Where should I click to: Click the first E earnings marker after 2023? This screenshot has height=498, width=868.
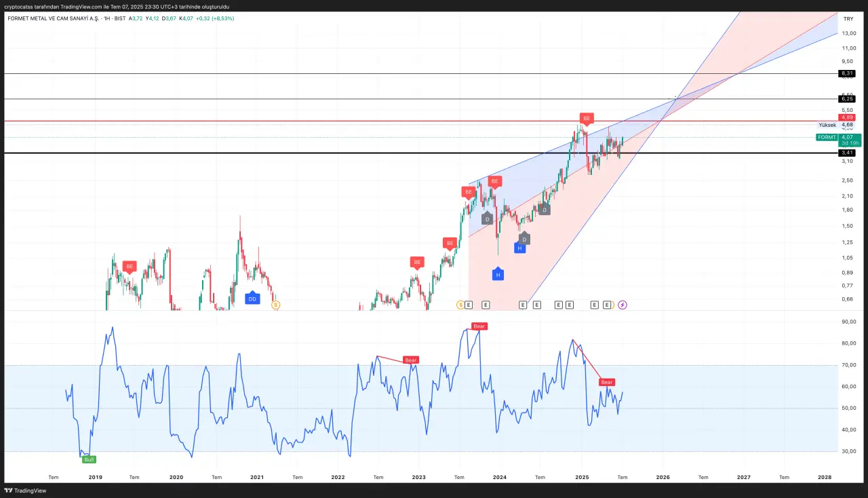point(469,305)
